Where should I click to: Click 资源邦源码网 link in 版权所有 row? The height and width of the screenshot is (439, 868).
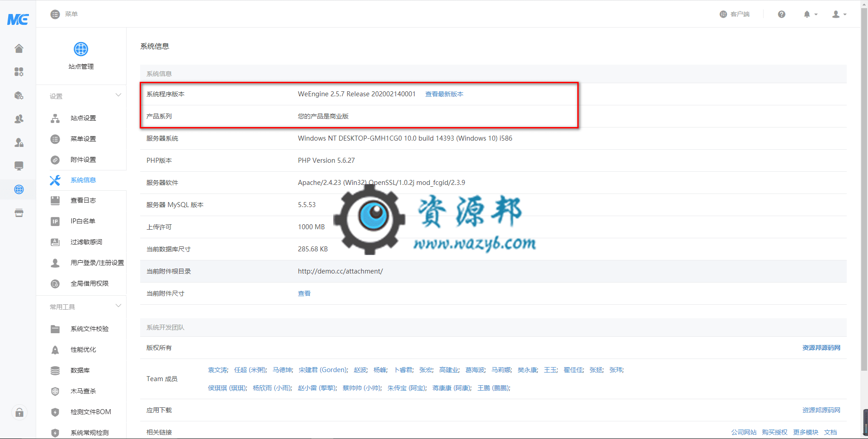point(821,348)
